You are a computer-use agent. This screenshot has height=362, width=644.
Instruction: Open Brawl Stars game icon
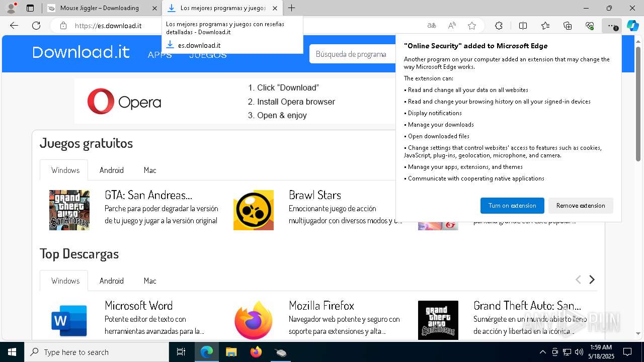click(254, 210)
